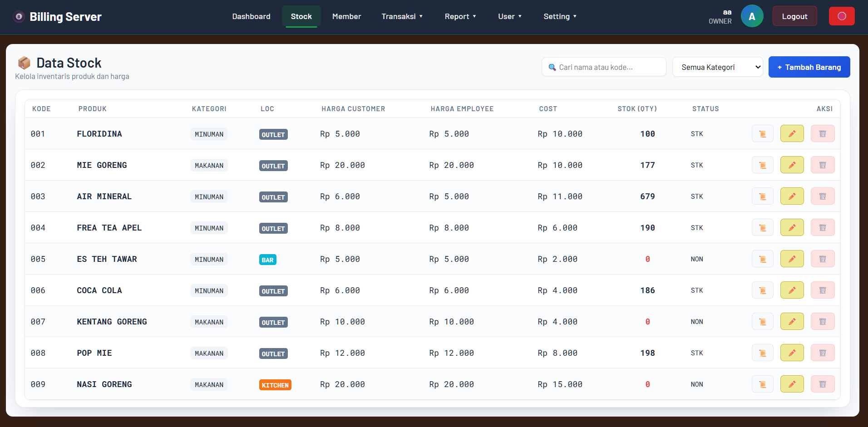Click the Billing Server logo icon
The height and width of the screenshot is (427, 868).
point(18,16)
